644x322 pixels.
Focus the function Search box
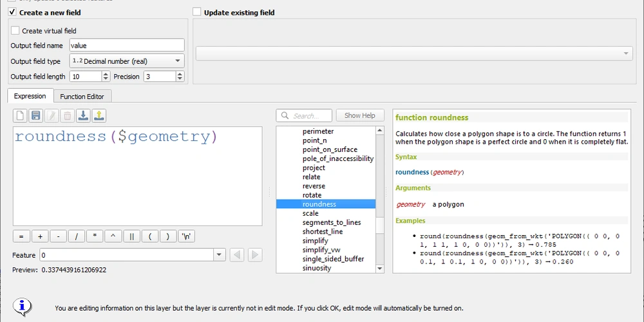coord(304,115)
